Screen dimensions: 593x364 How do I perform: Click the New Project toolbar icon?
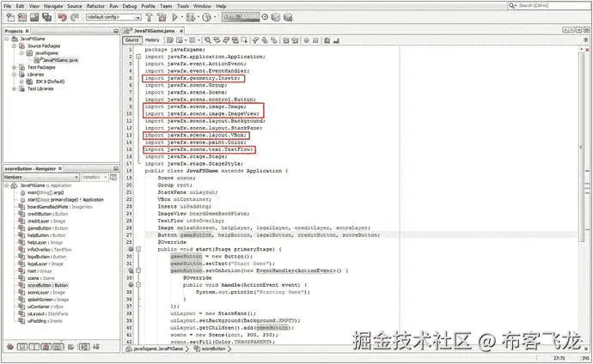tap(22, 17)
